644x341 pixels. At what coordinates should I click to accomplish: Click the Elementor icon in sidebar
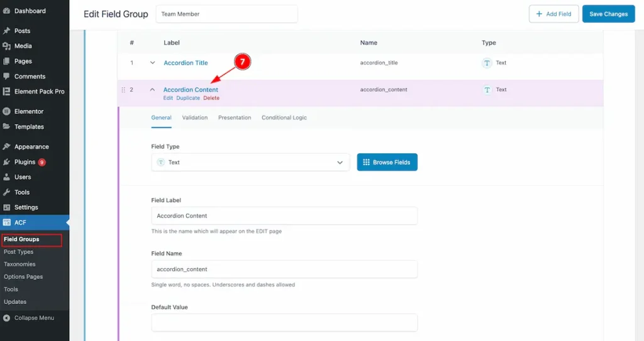6,112
